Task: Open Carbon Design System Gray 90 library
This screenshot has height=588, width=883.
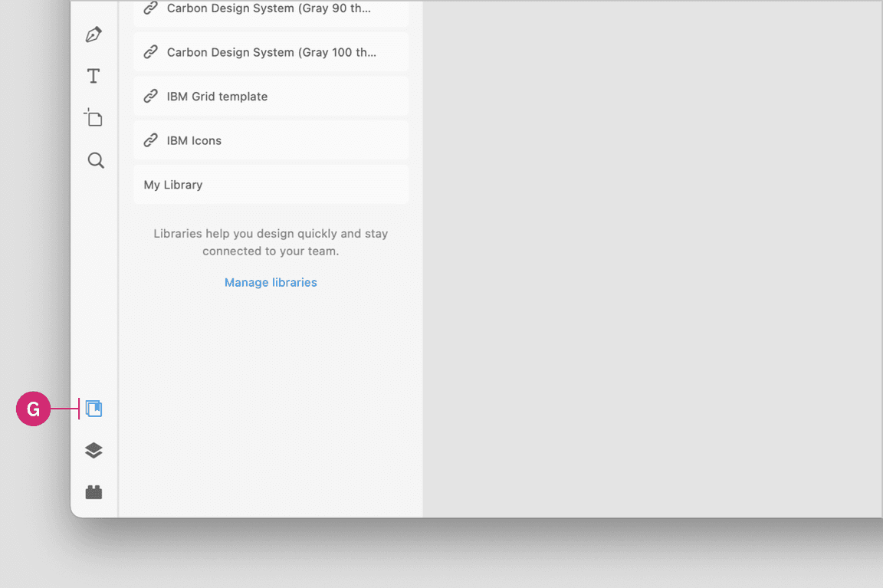Action: coord(268,9)
